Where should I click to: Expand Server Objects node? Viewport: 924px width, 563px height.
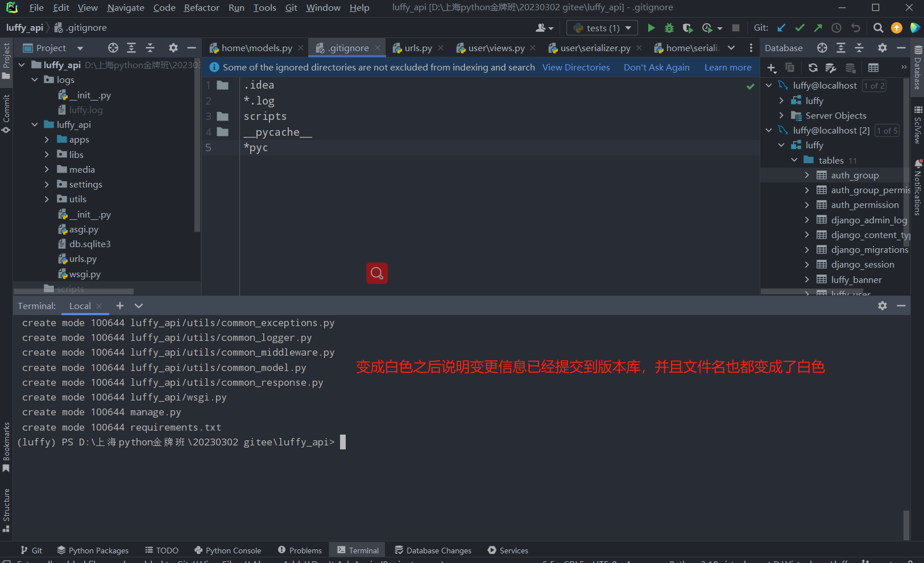coord(781,115)
